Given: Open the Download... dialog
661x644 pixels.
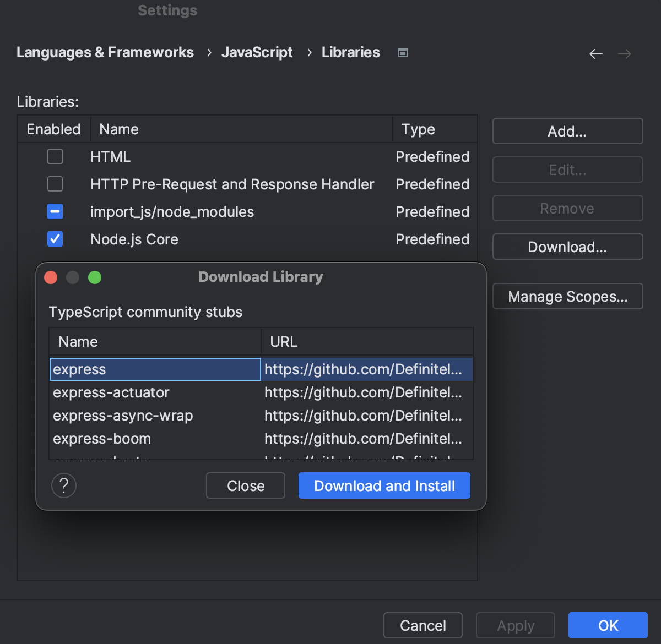Looking at the screenshot, I should point(567,247).
